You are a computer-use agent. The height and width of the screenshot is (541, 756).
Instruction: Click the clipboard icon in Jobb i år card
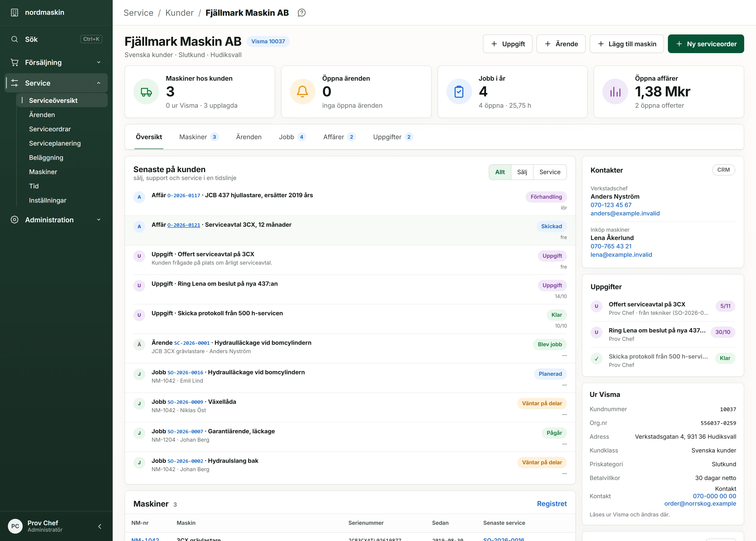[459, 92]
